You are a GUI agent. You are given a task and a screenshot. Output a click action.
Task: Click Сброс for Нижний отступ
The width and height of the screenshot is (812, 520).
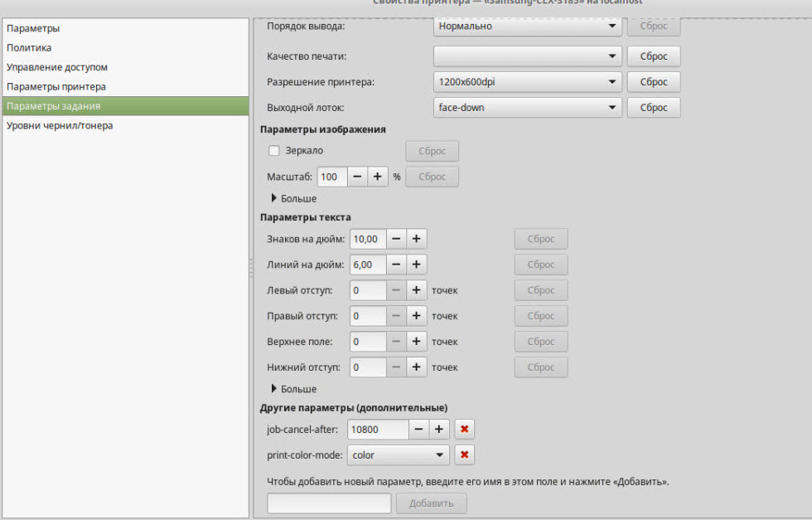click(541, 367)
